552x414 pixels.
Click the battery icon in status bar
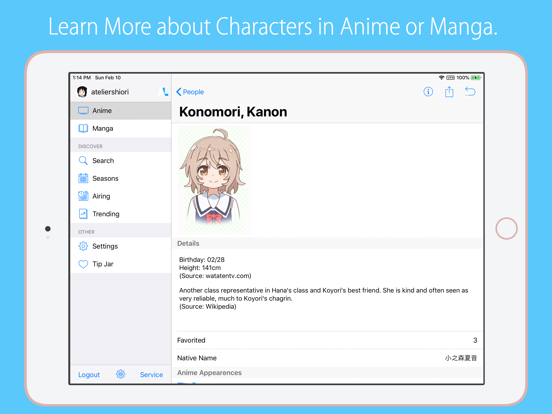476,78
